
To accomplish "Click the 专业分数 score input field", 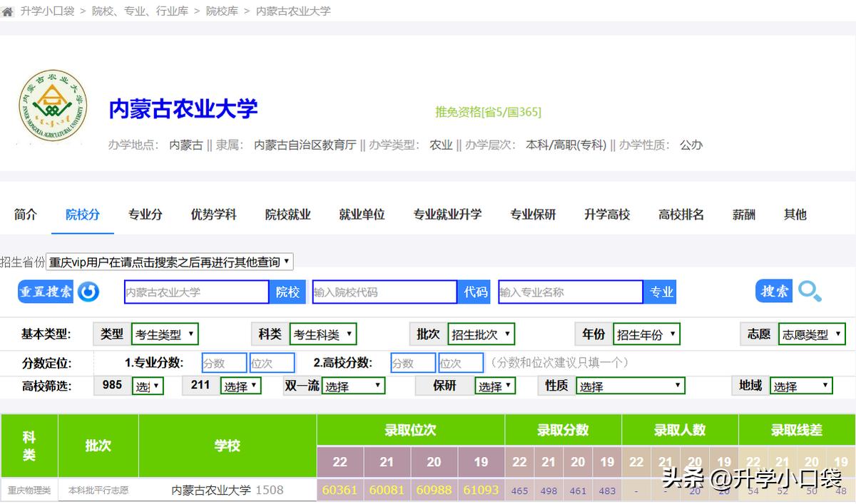I will (x=224, y=362).
